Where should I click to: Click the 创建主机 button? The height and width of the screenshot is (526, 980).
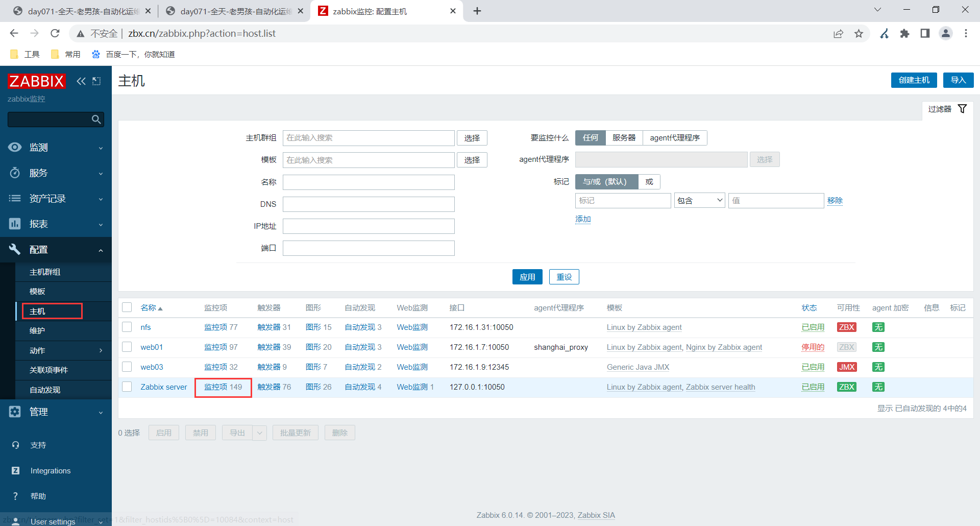click(x=914, y=80)
